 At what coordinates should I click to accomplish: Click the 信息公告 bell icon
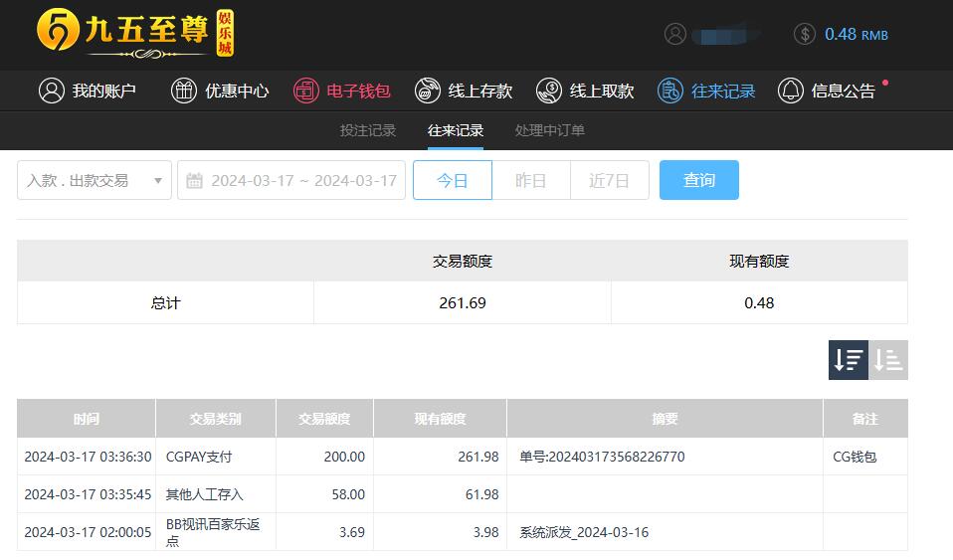click(790, 91)
